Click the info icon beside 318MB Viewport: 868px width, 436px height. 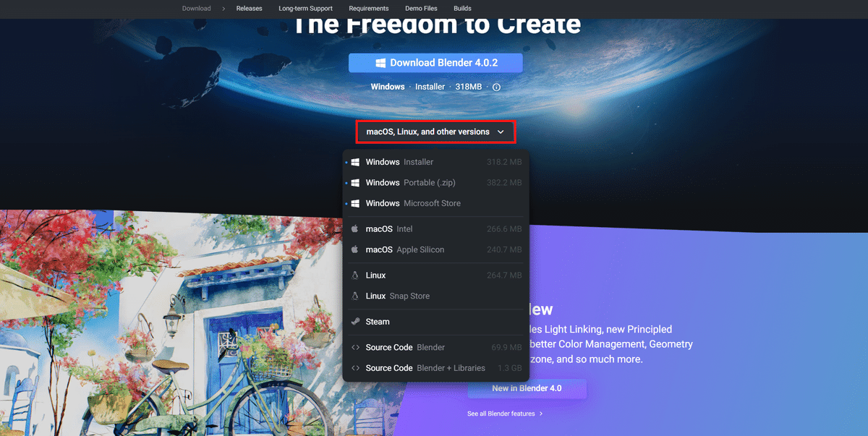click(496, 87)
